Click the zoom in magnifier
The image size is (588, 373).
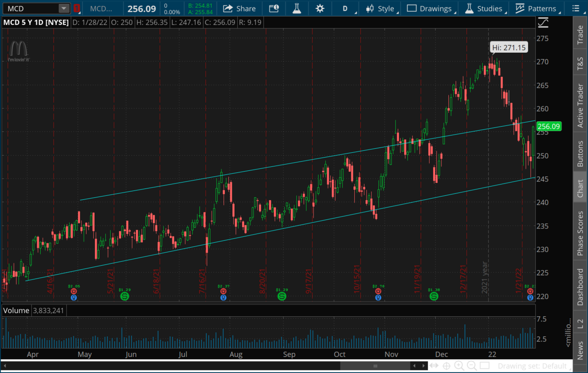pos(459,366)
